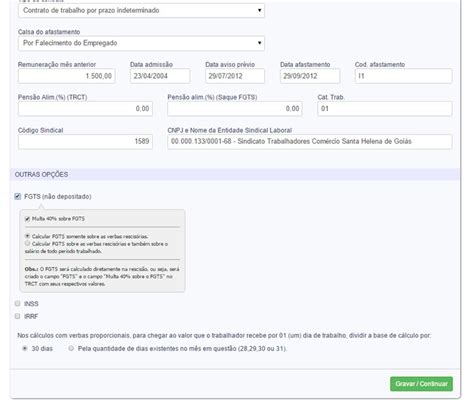The image size is (474, 404).
Task: Click the Data admissão field
Action: [x=160, y=76]
